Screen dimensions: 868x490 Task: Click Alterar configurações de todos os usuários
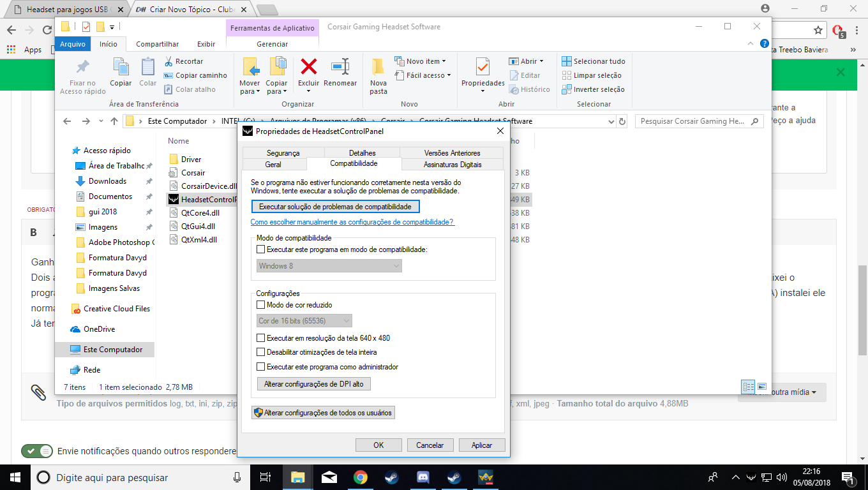(x=323, y=413)
